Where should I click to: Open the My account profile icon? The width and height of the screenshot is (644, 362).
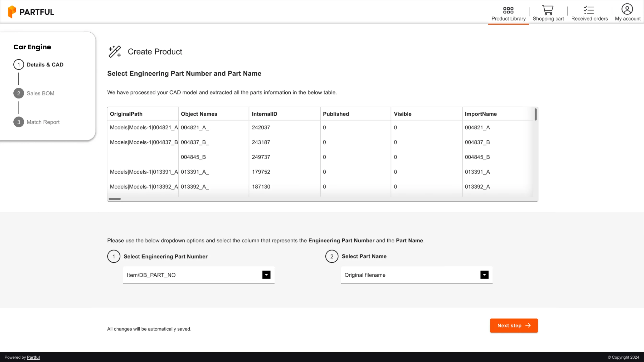627,9
